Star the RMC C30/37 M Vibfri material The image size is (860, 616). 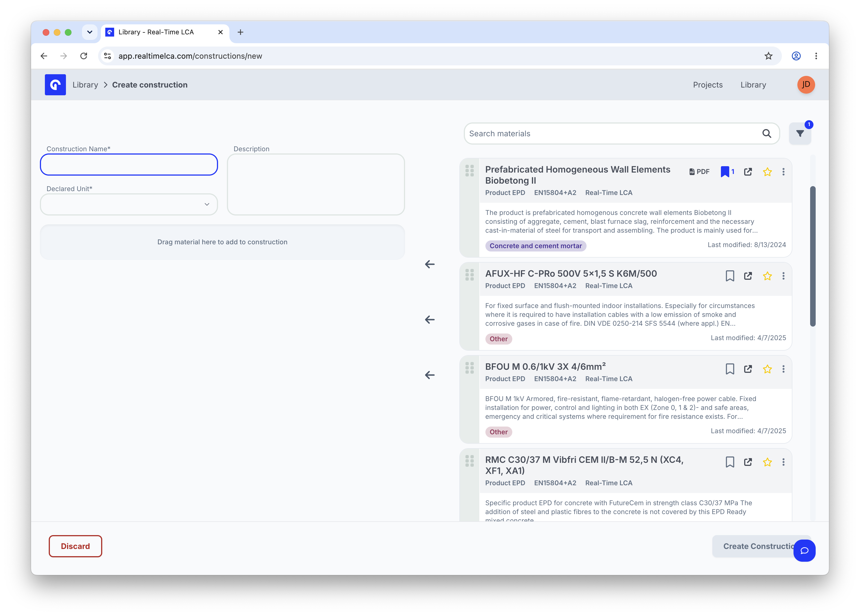[767, 462]
